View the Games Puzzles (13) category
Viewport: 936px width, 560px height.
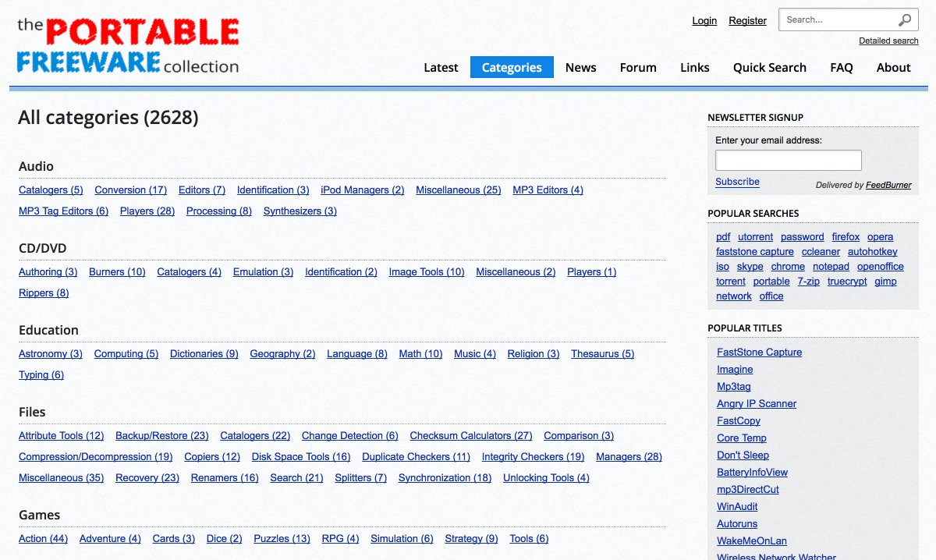coord(282,539)
